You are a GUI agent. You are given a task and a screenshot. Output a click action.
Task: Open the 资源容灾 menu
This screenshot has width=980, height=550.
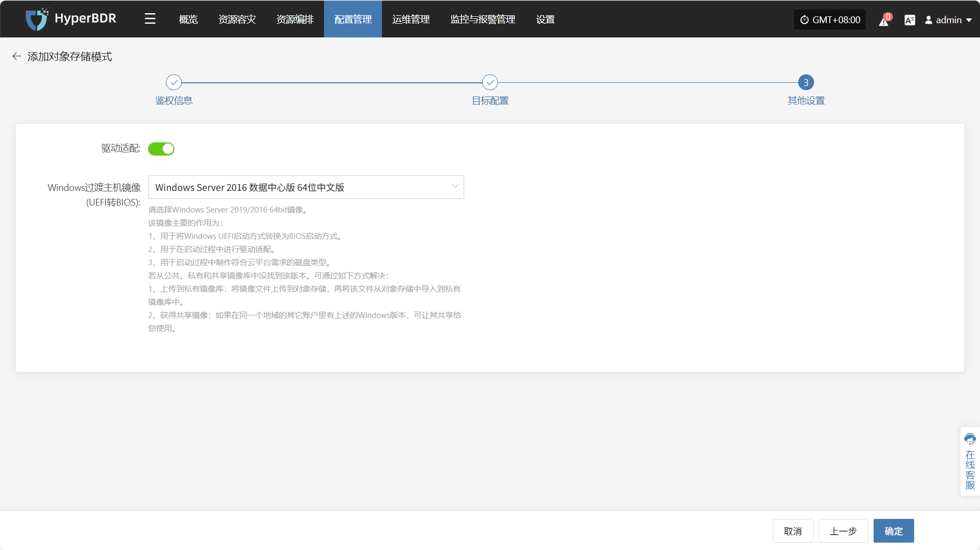click(237, 19)
